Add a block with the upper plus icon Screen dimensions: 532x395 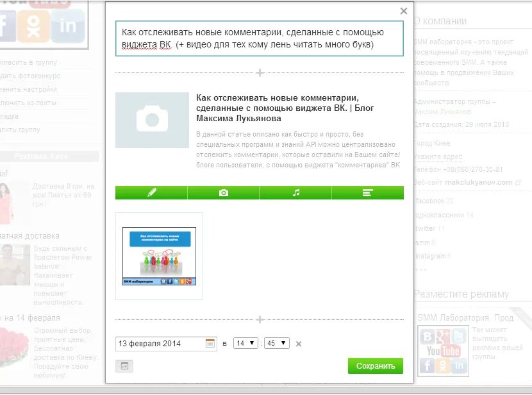coord(260,72)
